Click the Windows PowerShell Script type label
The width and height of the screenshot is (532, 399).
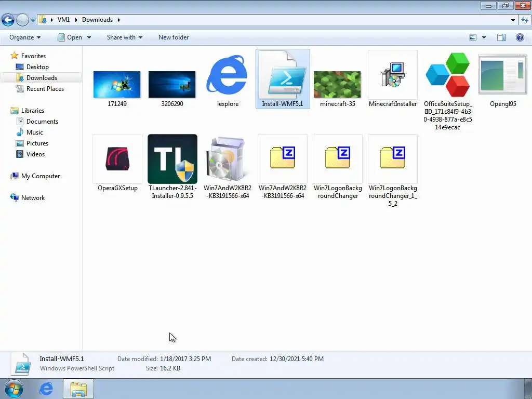coord(77,368)
